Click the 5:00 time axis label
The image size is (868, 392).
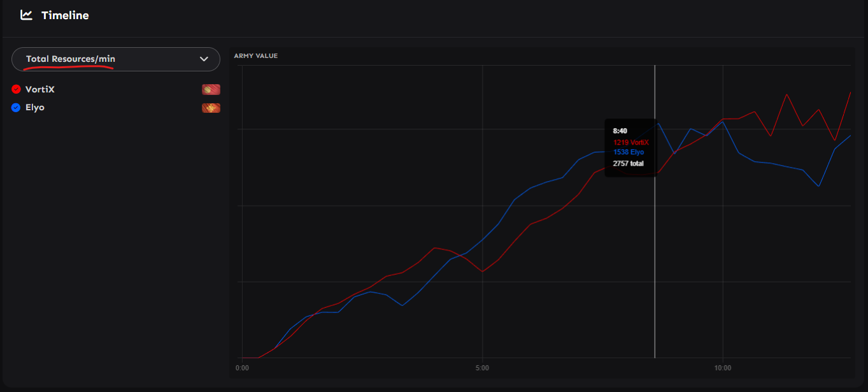[482, 368]
